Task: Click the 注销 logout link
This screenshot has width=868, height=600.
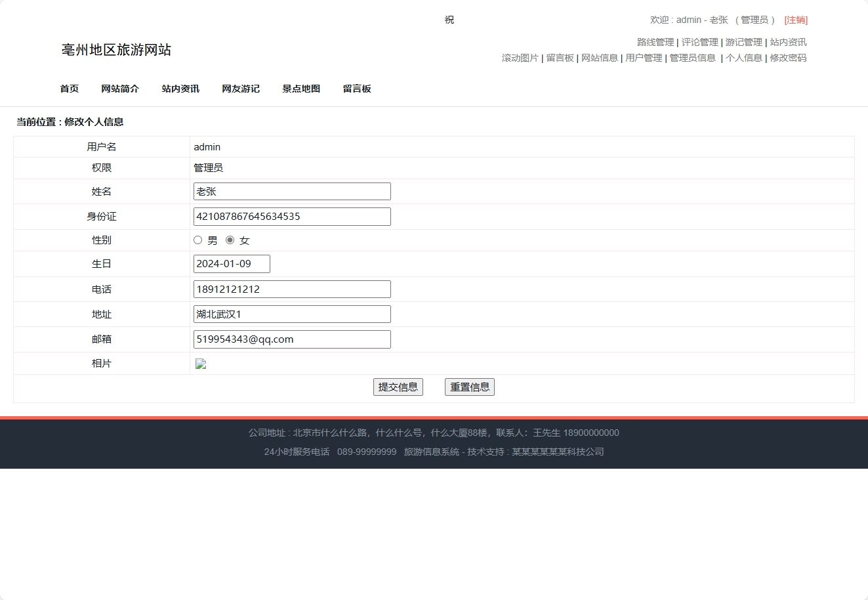Action: click(796, 20)
